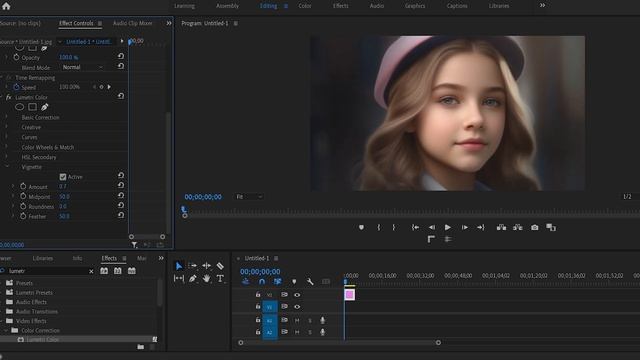This screenshot has width=640, height=360.
Task: Create 4-point polygon mask under Lumetri Color
Action: tap(32, 107)
